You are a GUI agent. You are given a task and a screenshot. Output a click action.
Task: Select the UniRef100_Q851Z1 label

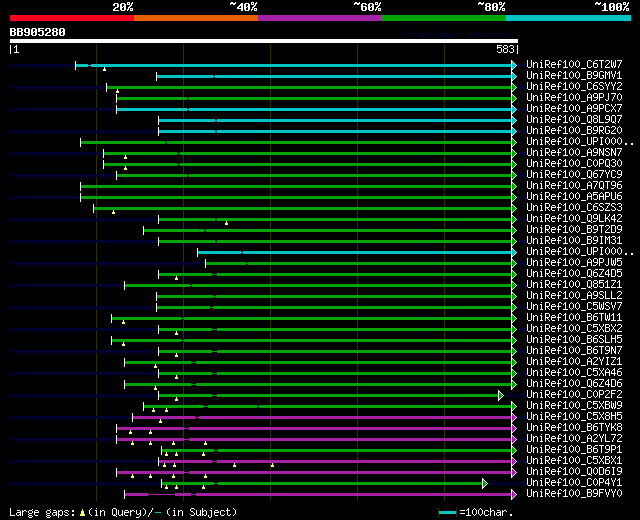[x=574, y=285]
